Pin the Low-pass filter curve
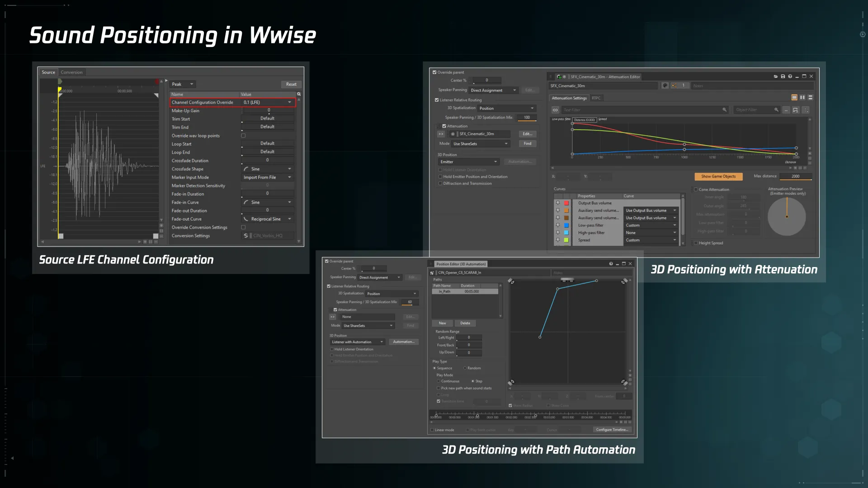Viewport: 868px width, 488px height. click(x=558, y=225)
